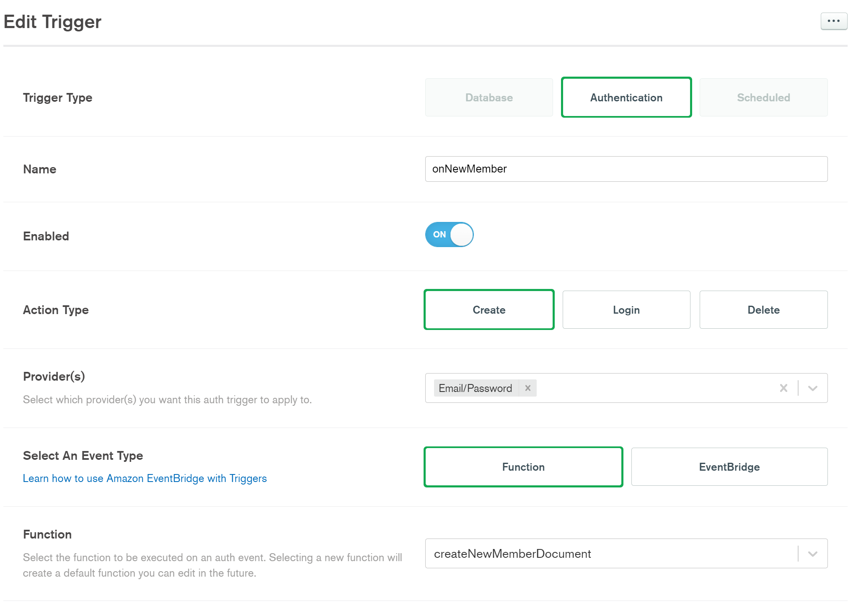Choose the Delete action type
This screenshot has width=848, height=616.
763,310
